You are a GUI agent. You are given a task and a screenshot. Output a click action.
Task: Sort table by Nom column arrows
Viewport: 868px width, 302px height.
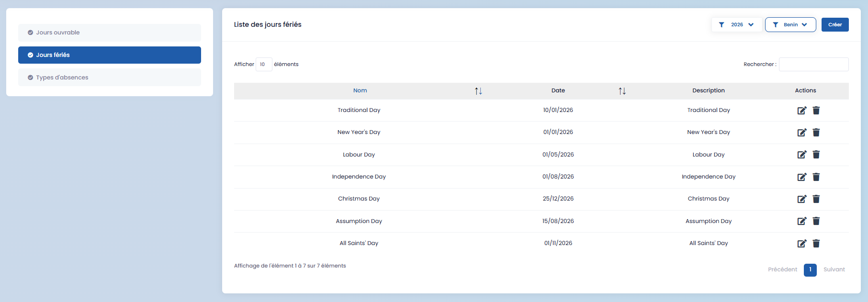478,91
